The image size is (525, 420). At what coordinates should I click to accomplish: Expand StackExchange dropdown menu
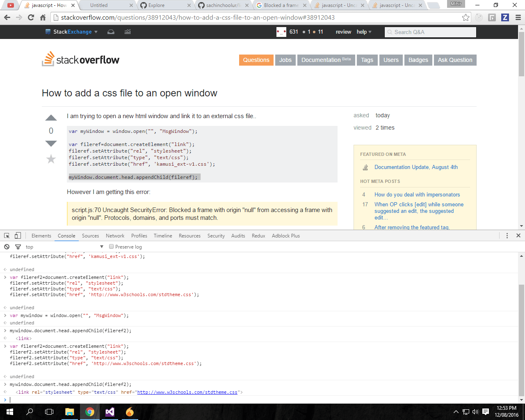(x=71, y=32)
